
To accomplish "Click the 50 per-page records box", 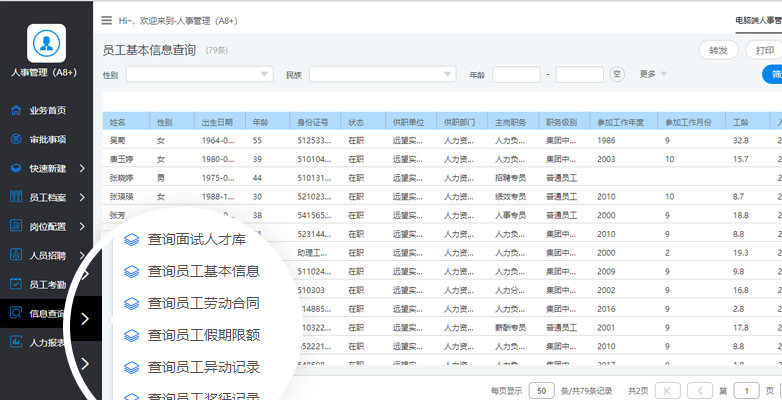I will tap(541, 390).
